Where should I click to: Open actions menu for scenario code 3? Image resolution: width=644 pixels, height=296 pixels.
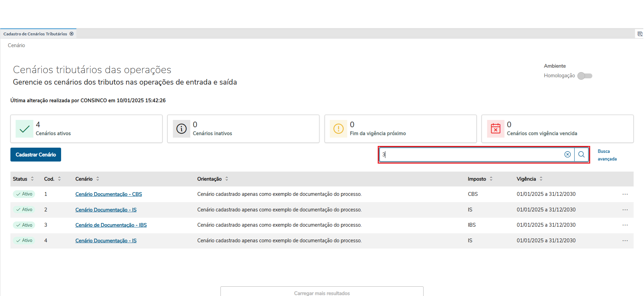625,225
